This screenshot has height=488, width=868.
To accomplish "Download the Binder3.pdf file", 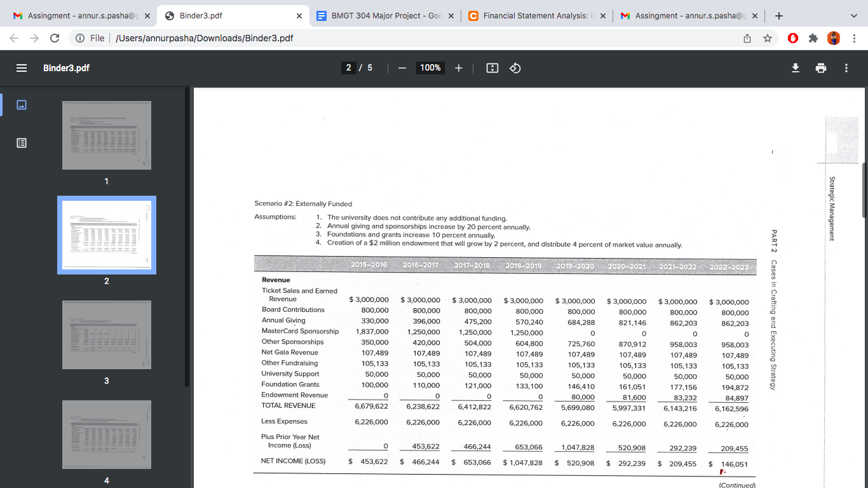I will 795,68.
